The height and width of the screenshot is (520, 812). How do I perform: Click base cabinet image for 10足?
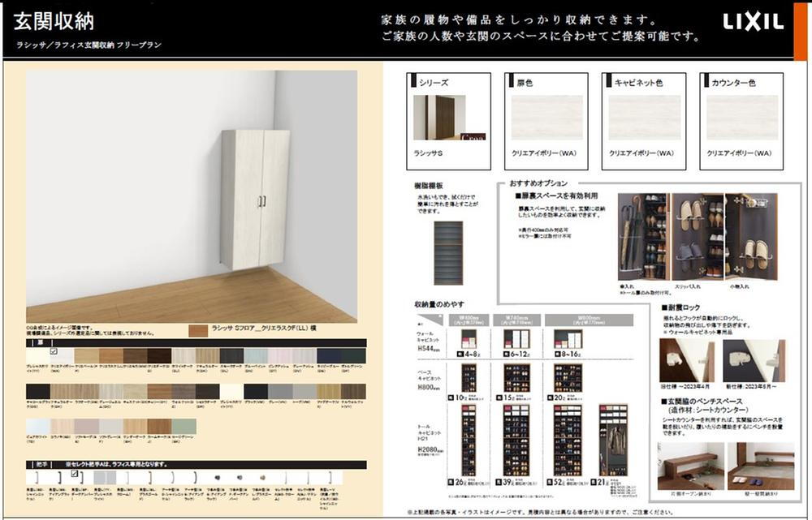[x=469, y=378]
